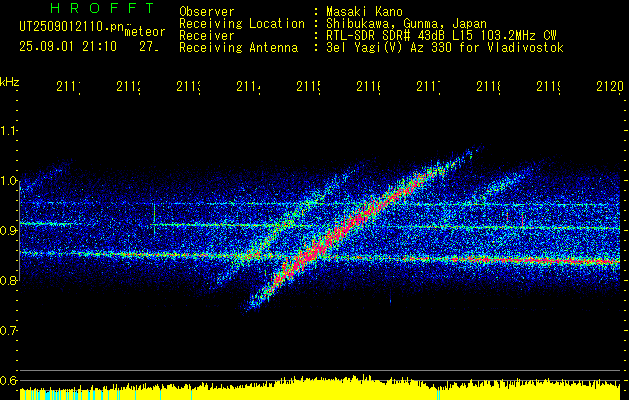
Task: Select the observer name Masaki Kano
Action: pyautogui.click(x=364, y=11)
